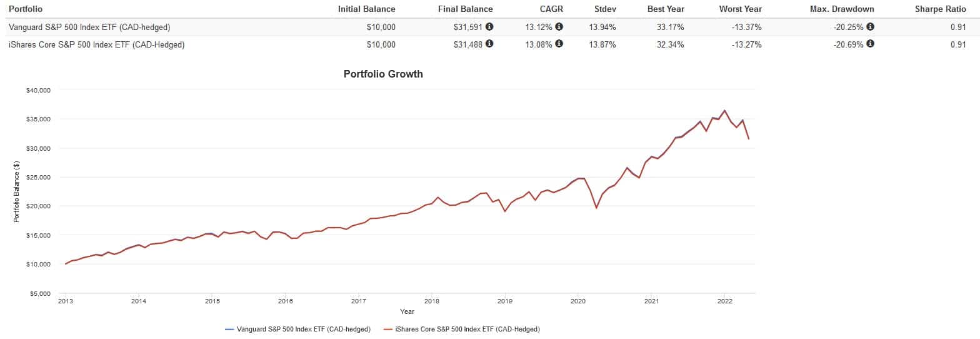Click the Best Year column header
Screen dimensions: 980x339
click(666, 9)
